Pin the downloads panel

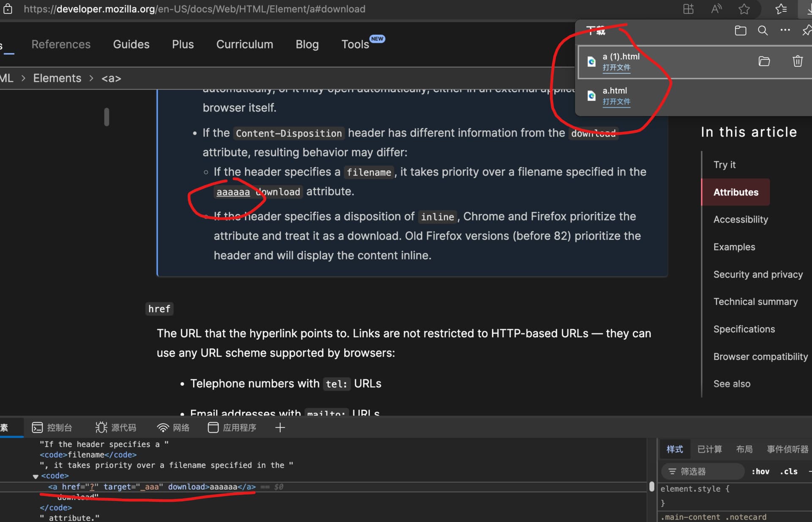(x=807, y=30)
